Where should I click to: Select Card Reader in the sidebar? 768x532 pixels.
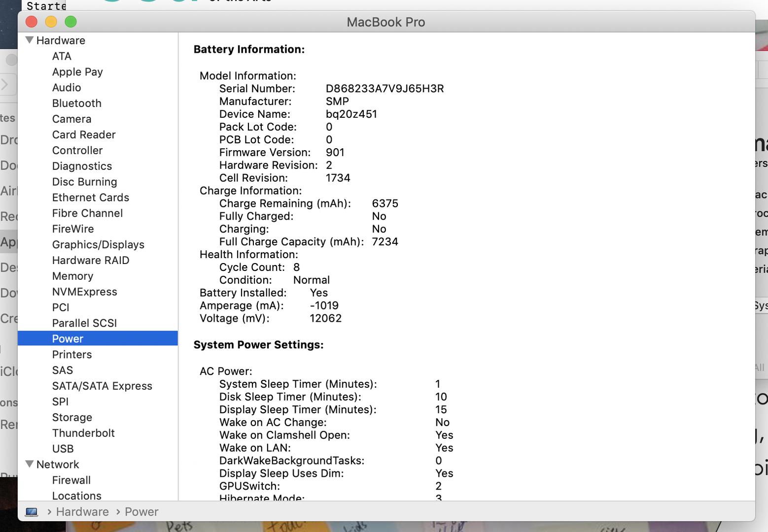click(84, 135)
